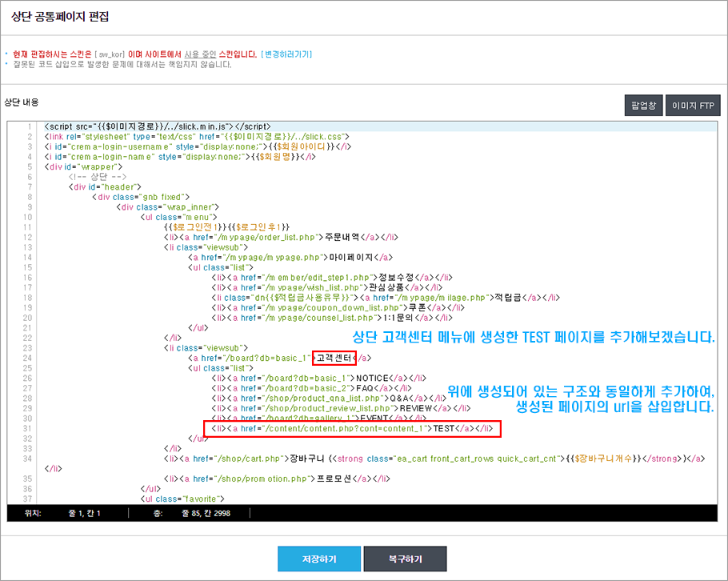Screen dimensions: 728x581
Task: Click the div id="wrapper" line
Action: (x=83, y=166)
